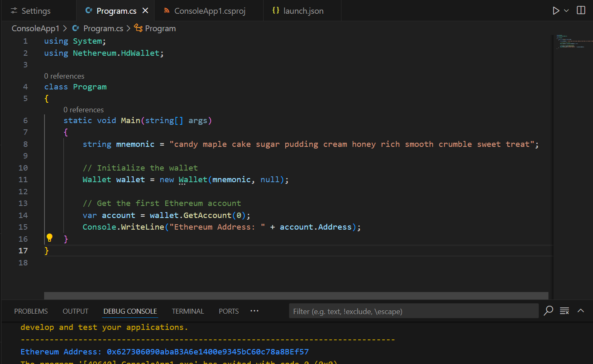Open the launch.json tab

tap(298, 11)
